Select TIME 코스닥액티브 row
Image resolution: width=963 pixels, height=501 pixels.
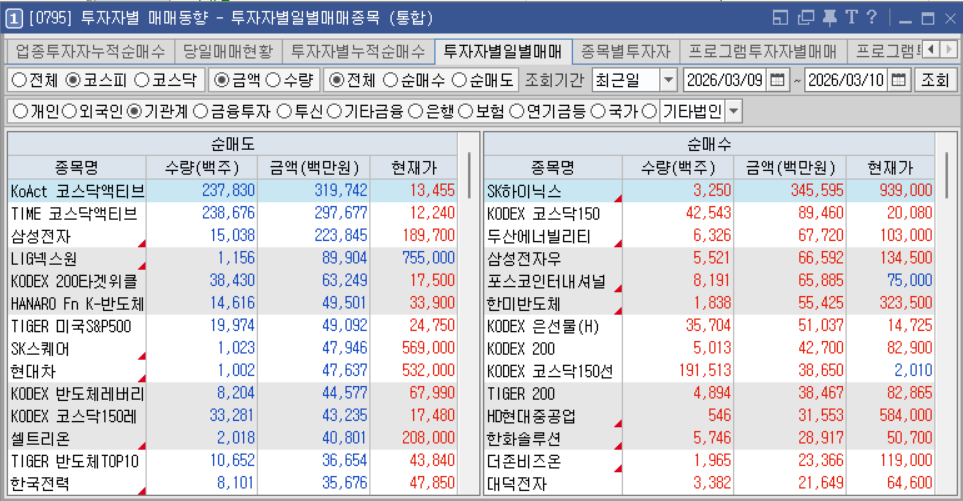click(x=232, y=214)
